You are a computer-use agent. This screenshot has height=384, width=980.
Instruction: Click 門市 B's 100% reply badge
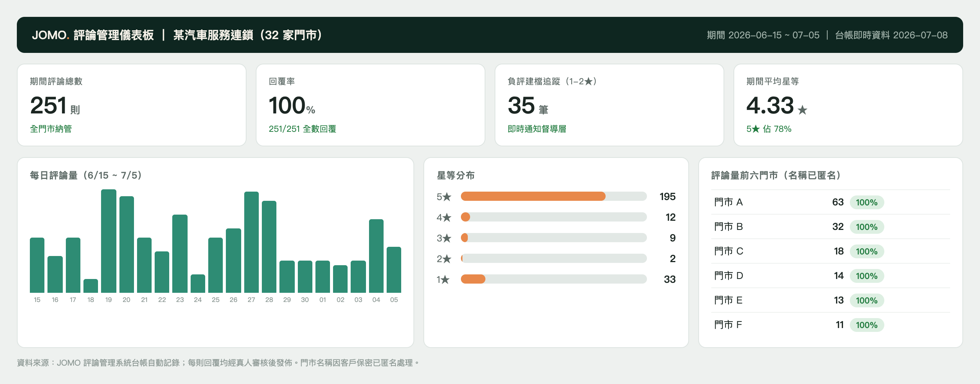click(867, 227)
